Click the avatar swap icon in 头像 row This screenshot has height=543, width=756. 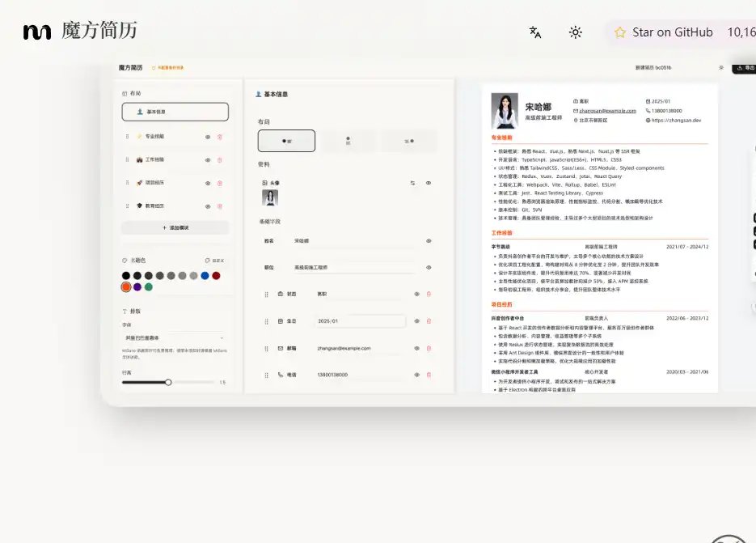click(412, 183)
